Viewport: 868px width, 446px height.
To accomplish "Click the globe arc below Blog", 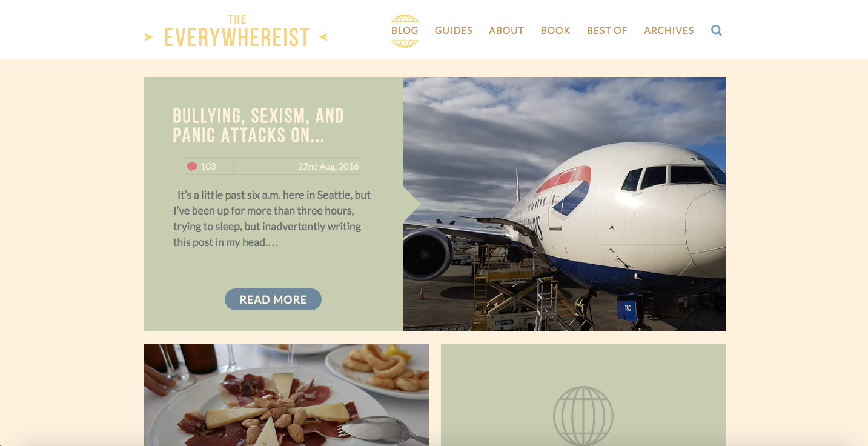I will [405, 43].
